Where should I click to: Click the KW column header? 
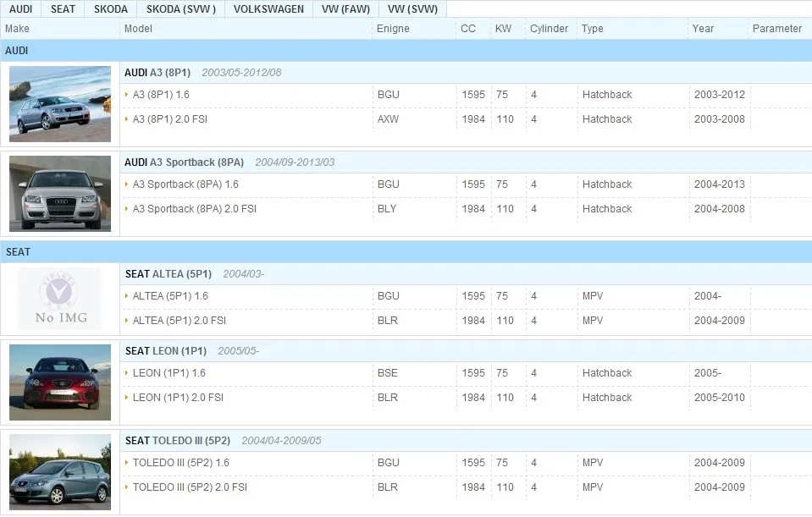pos(503,29)
